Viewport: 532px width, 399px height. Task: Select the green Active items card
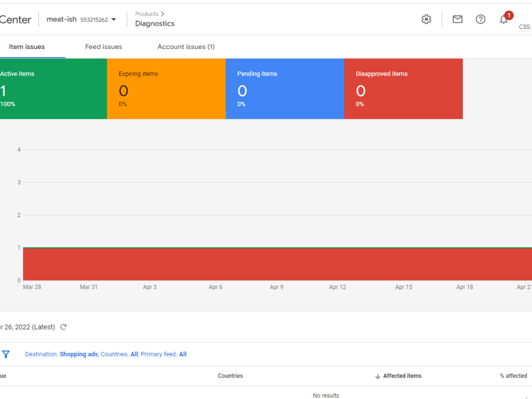pos(53,89)
